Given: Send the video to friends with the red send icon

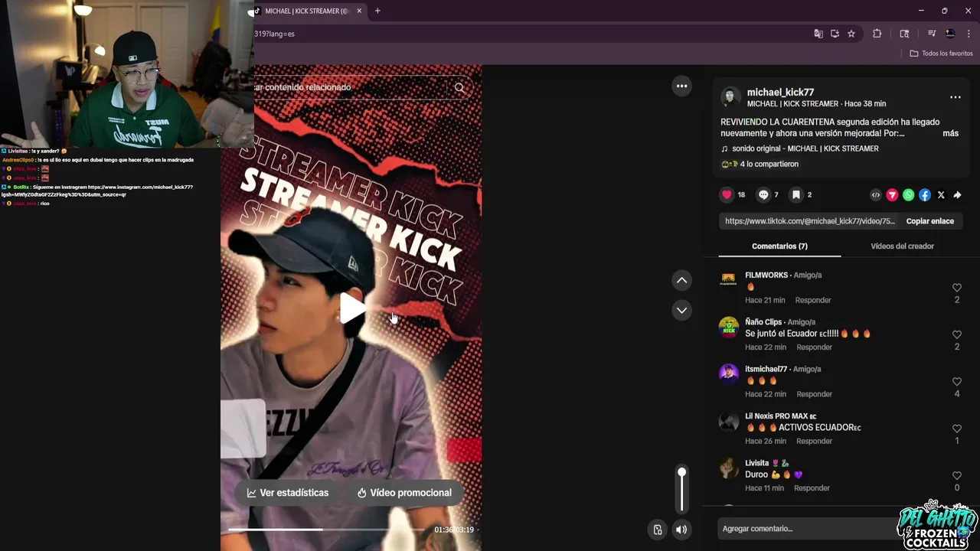Looking at the screenshot, I should (892, 195).
